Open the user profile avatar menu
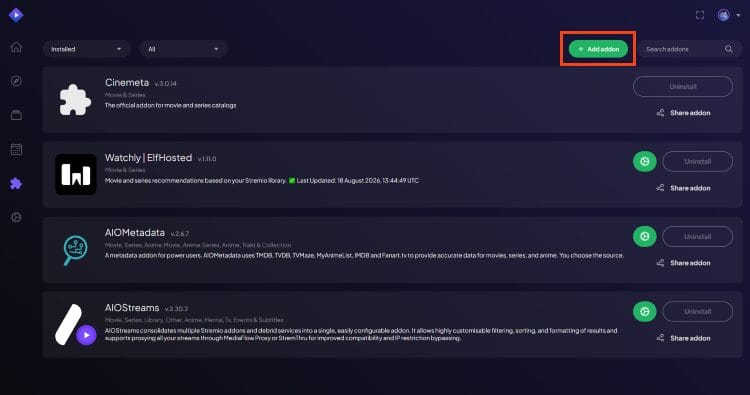750x395 pixels. coord(724,15)
